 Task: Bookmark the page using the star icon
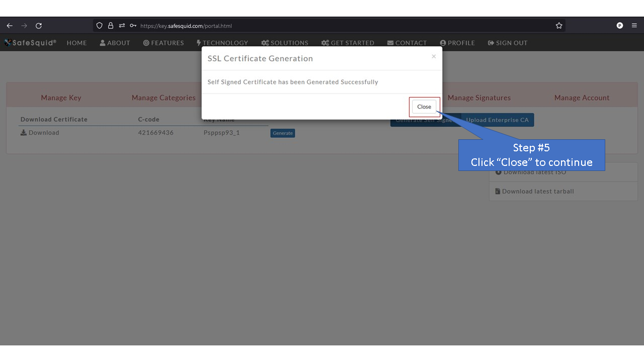pyautogui.click(x=558, y=25)
